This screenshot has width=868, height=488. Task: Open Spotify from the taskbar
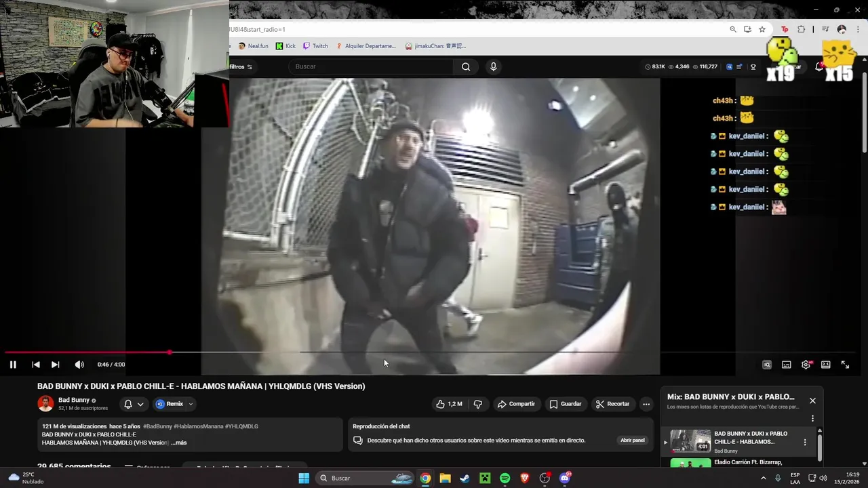505,478
